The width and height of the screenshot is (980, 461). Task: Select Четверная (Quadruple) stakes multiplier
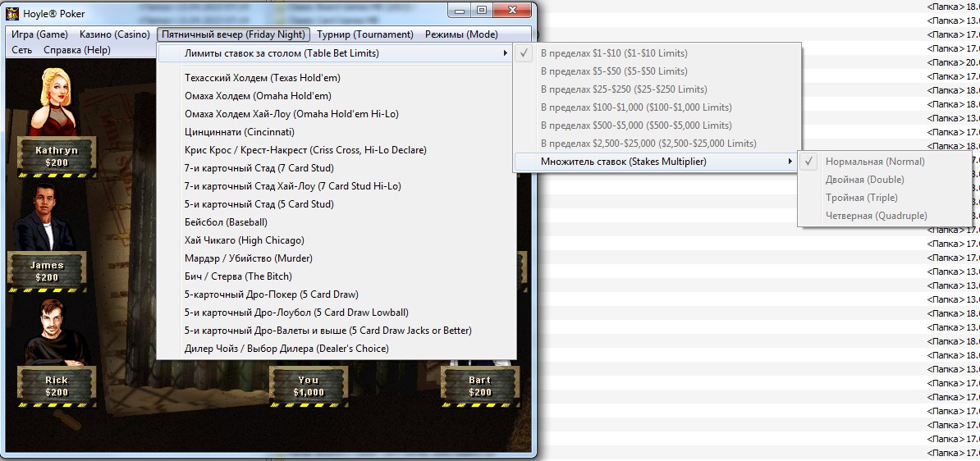point(884,216)
